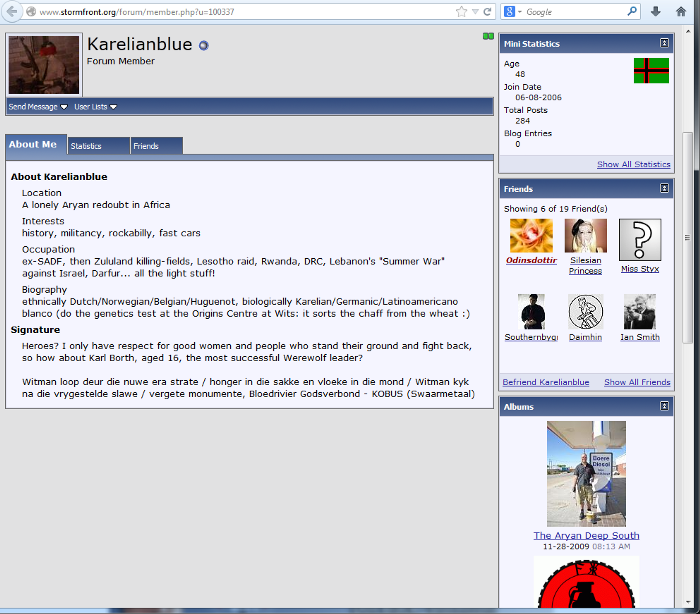700x614 pixels.
Task: Open Southernbygi profile link
Action: point(531,337)
